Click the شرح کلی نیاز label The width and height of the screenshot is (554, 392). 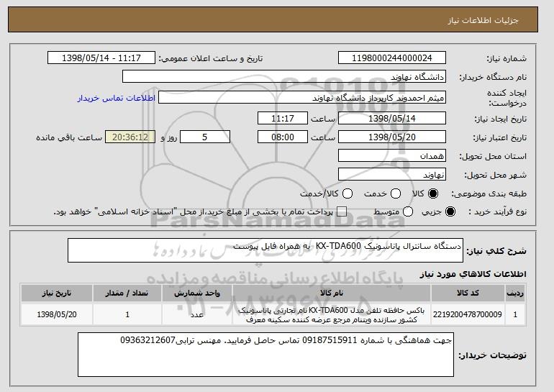[496, 251]
